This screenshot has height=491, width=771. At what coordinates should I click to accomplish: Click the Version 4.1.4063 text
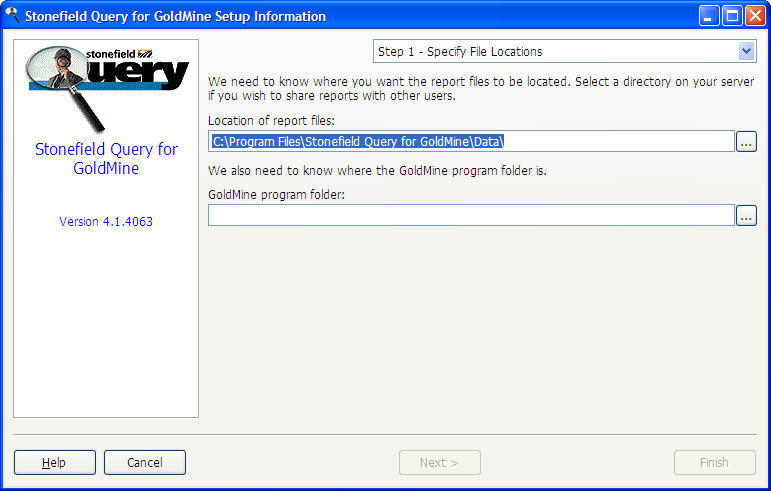point(106,222)
